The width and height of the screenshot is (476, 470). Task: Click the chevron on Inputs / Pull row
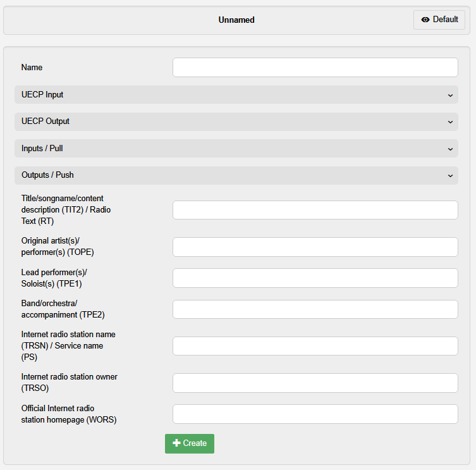pyautogui.click(x=450, y=149)
